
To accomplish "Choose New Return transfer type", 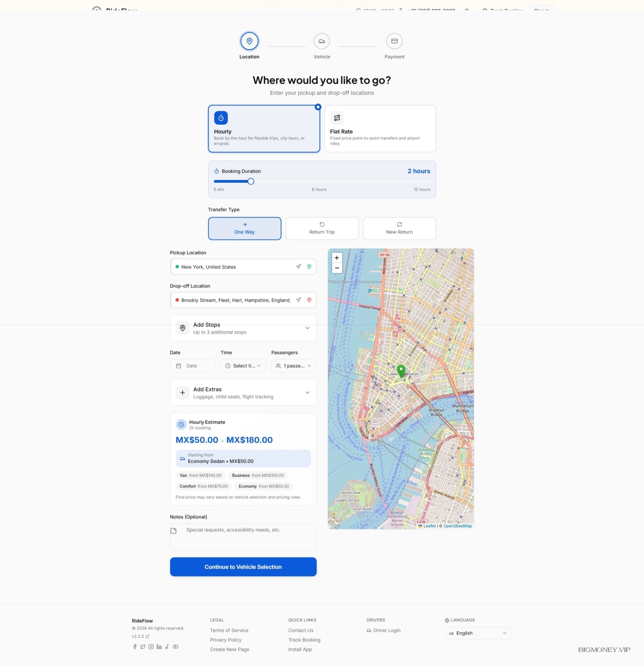I will pyautogui.click(x=399, y=228).
